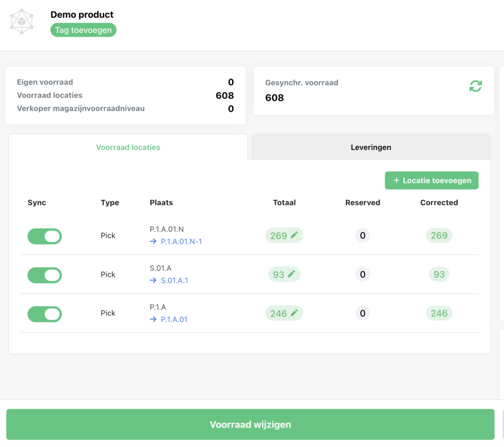Click the demo product placeholder cube icon
This screenshot has height=447, width=504.
pyautogui.click(x=22, y=22)
